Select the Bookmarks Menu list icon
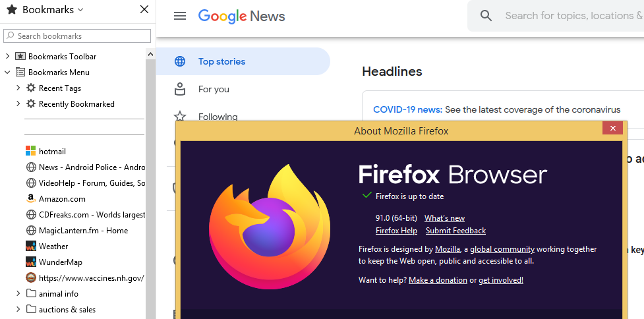Image resolution: width=644 pixels, height=319 pixels. coord(20,72)
